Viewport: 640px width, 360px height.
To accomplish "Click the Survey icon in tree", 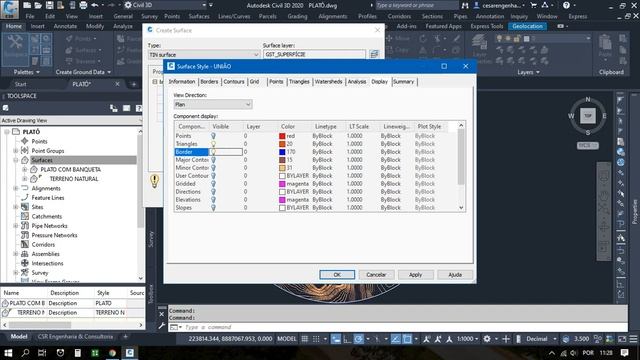I will click(24, 273).
